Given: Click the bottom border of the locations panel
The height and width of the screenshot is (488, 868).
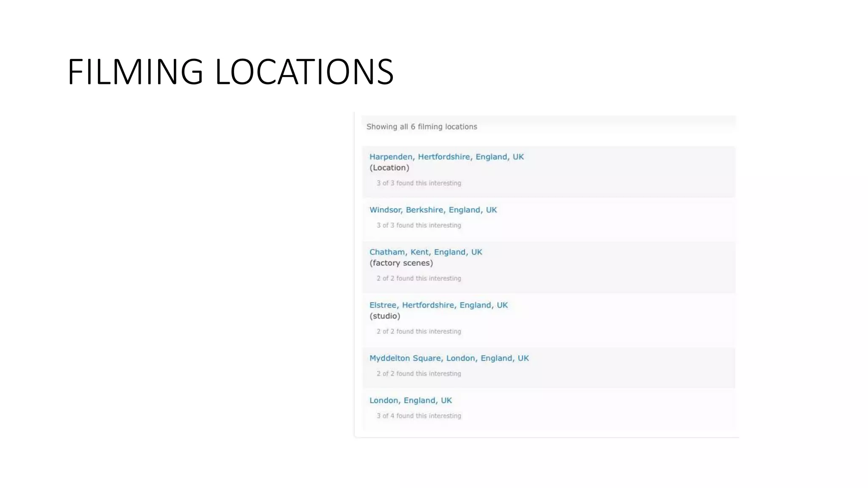Looking at the screenshot, I should 547,437.
